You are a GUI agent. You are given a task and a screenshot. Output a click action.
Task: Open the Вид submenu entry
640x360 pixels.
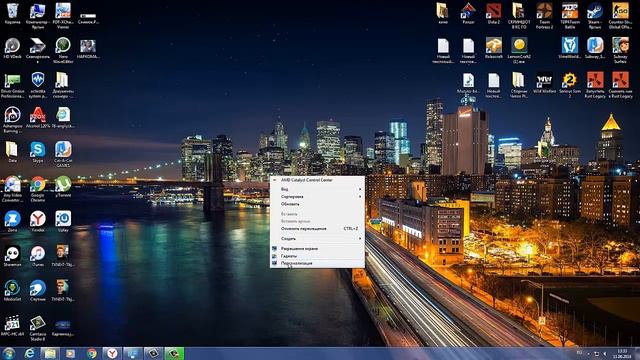(317, 189)
